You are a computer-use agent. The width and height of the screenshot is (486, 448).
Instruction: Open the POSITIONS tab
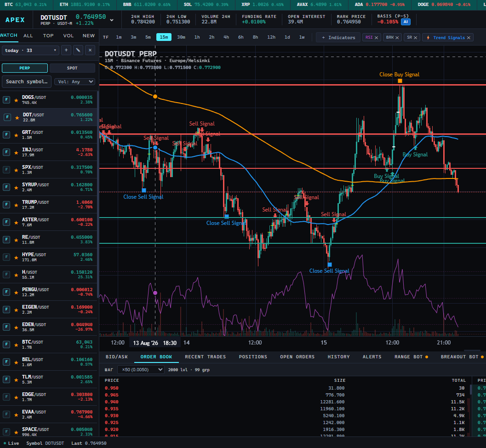tap(253, 357)
